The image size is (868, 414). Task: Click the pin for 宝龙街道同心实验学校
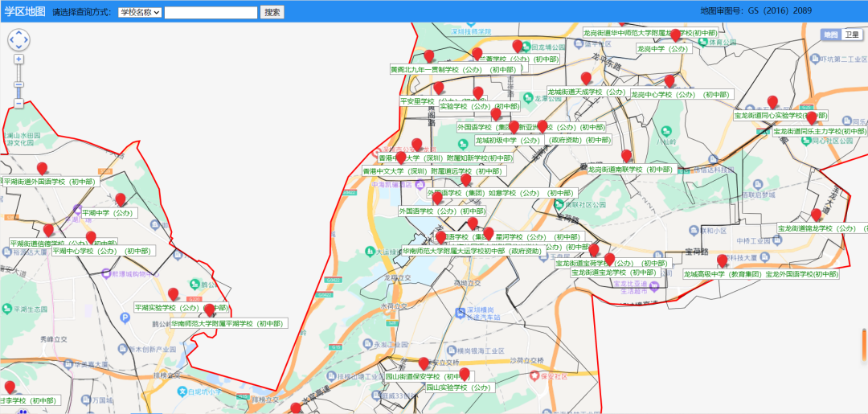772,103
